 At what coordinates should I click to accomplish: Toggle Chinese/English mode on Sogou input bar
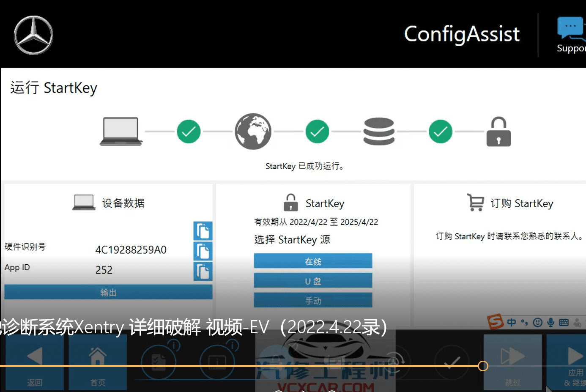tap(511, 322)
